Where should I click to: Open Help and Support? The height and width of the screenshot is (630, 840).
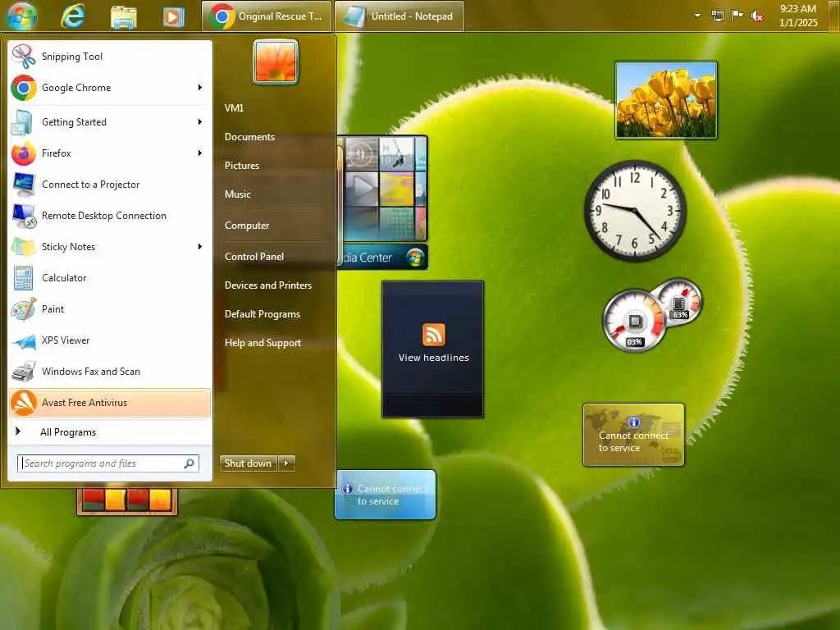[x=263, y=343]
